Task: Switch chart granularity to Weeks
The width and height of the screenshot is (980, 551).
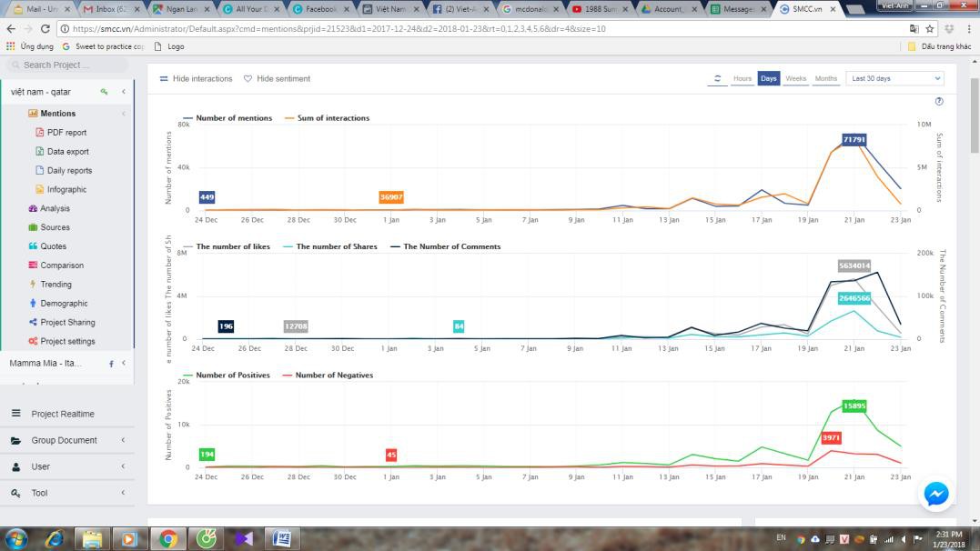Action: pyautogui.click(x=795, y=79)
